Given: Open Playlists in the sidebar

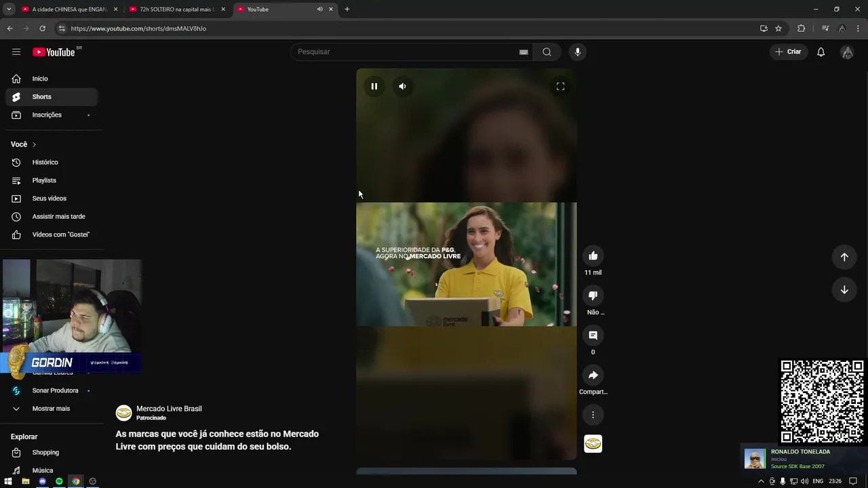Looking at the screenshot, I should click(52, 180).
